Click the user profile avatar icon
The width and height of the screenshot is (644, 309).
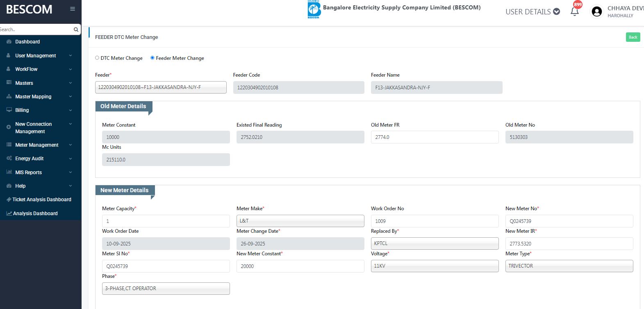[597, 12]
